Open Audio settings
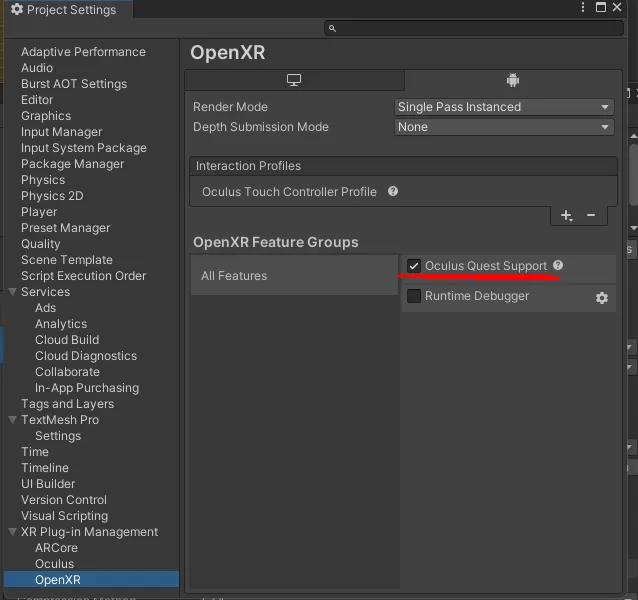Screen dimensions: 638x600 coord(37,68)
